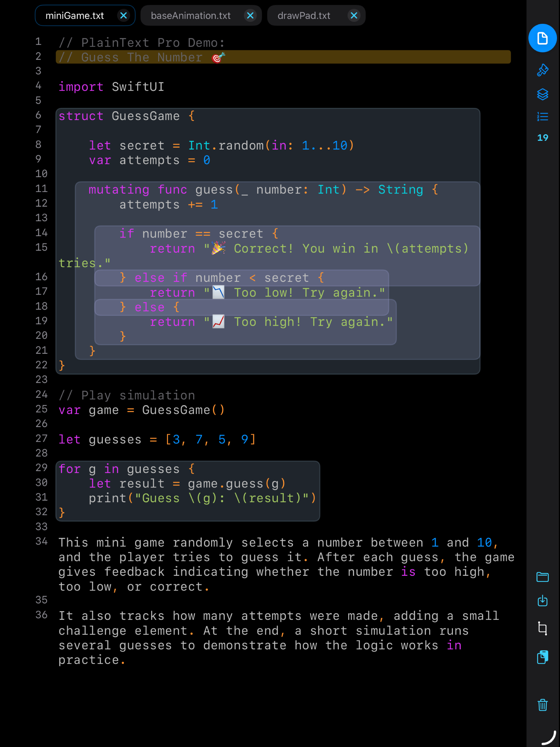The height and width of the screenshot is (747, 560).
Task: Click the 'let secret = Int.random' line
Action: [x=221, y=145]
